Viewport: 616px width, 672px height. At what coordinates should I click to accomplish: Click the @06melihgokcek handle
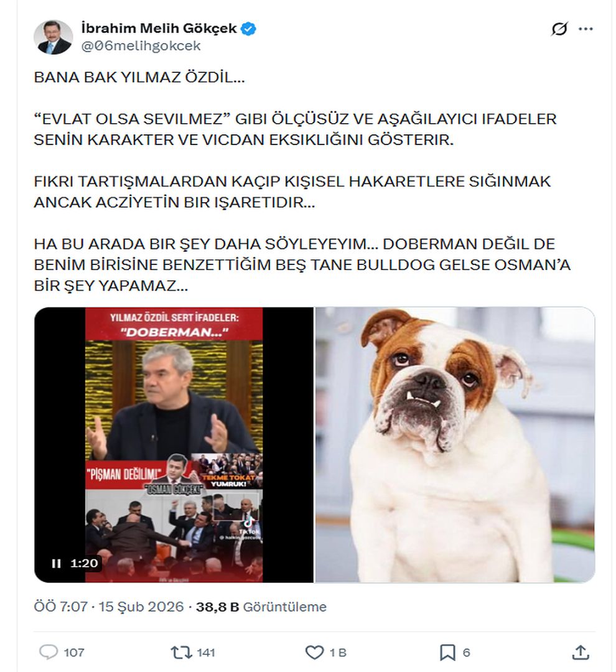tap(141, 46)
